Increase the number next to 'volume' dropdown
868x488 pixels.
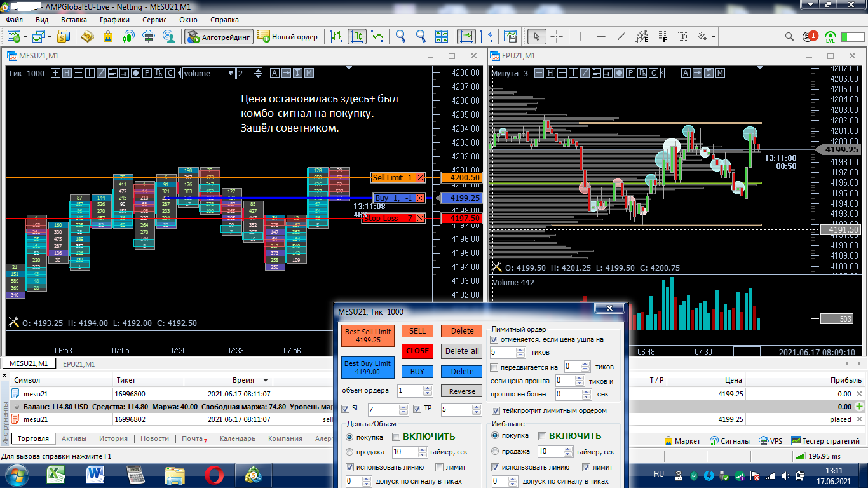tap(258, 71)
